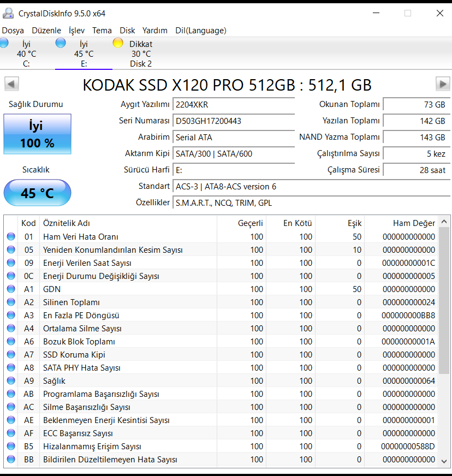Click the status dot for SSD Koruma Kipi
This screenshot has height=476, width=452.
(x=11, y=354)
